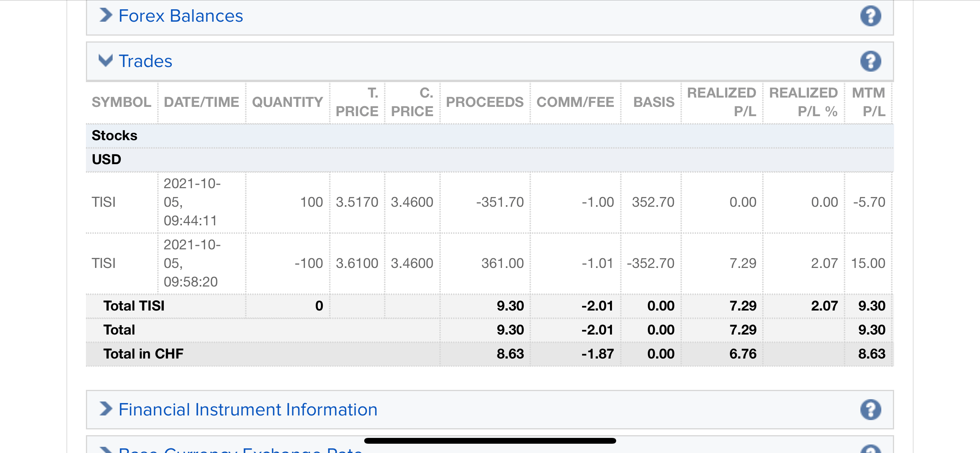Viewport: 980px width, 453px height.
Task: Select TISI symbol in the 09:44:11 trade
Action: (104, 202)
